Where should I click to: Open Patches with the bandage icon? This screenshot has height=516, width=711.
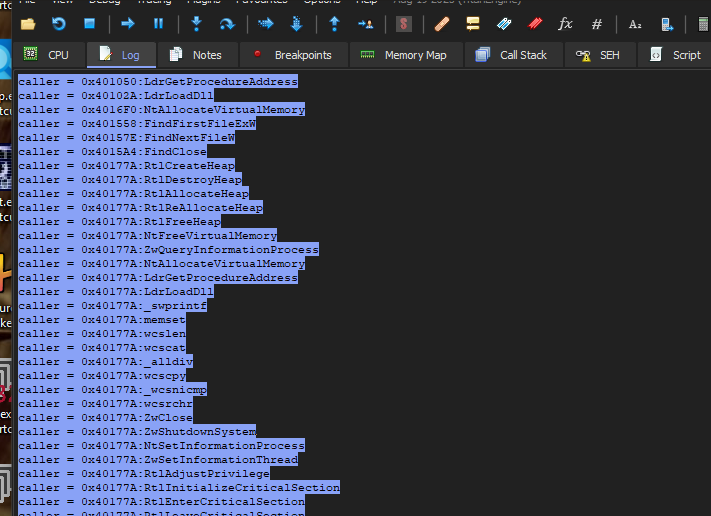click(x=442, y=24)
